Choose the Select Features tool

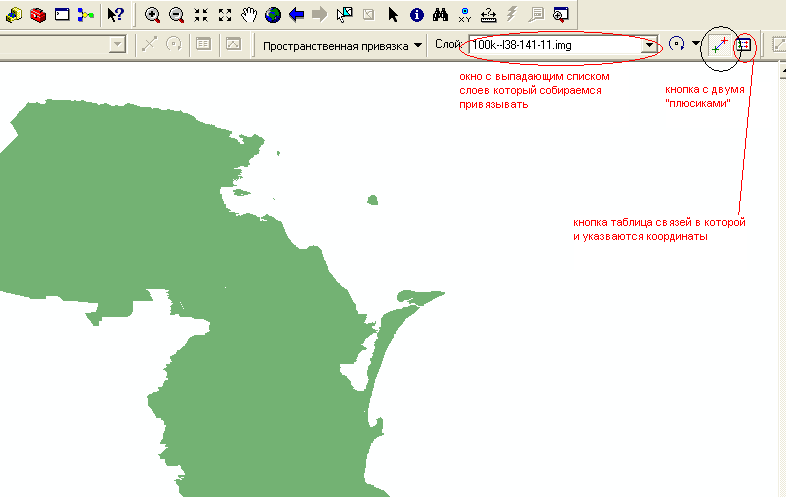coord(344,15)
